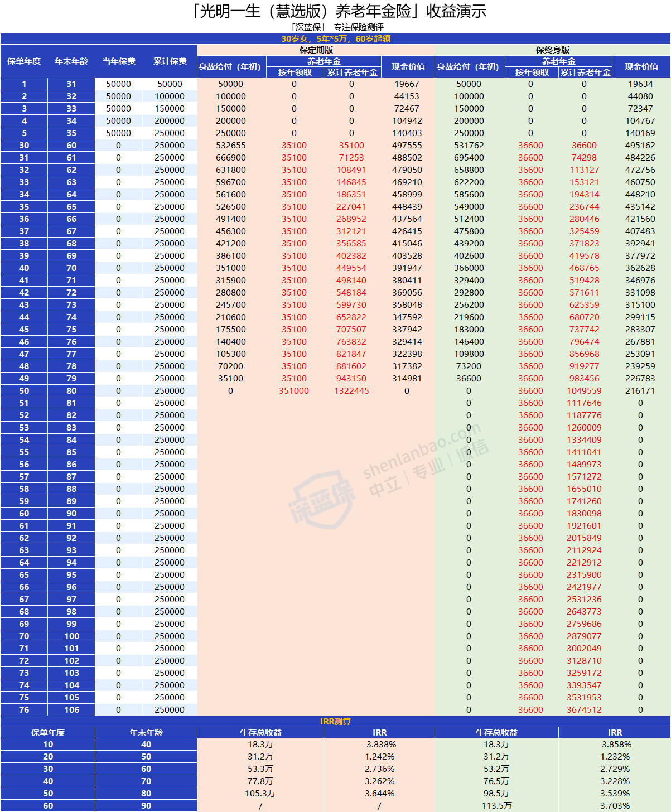Select cumulative annuity value '983456'
The image size is (671, 812).
584,379
